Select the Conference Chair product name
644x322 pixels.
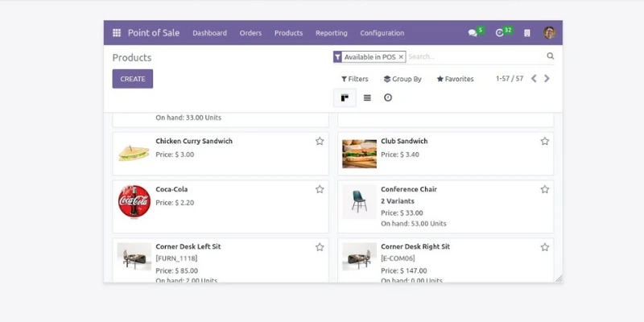pos(409,189)
